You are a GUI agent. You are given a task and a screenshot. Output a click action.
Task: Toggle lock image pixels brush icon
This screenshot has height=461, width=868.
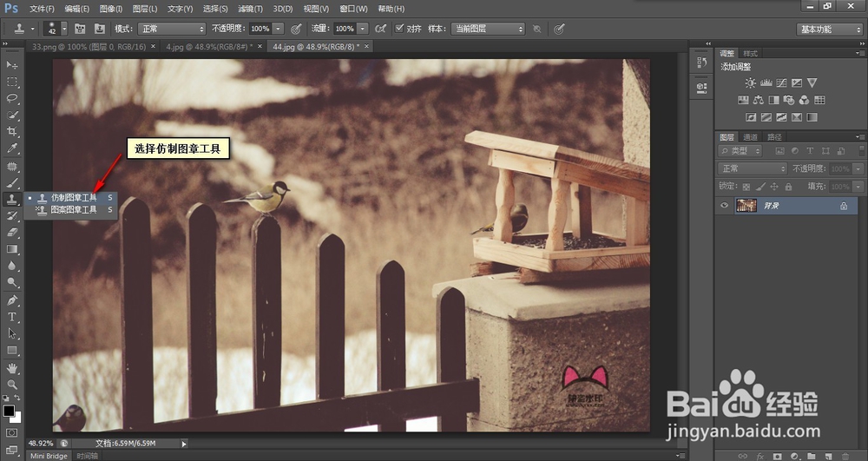pos(760,187)
